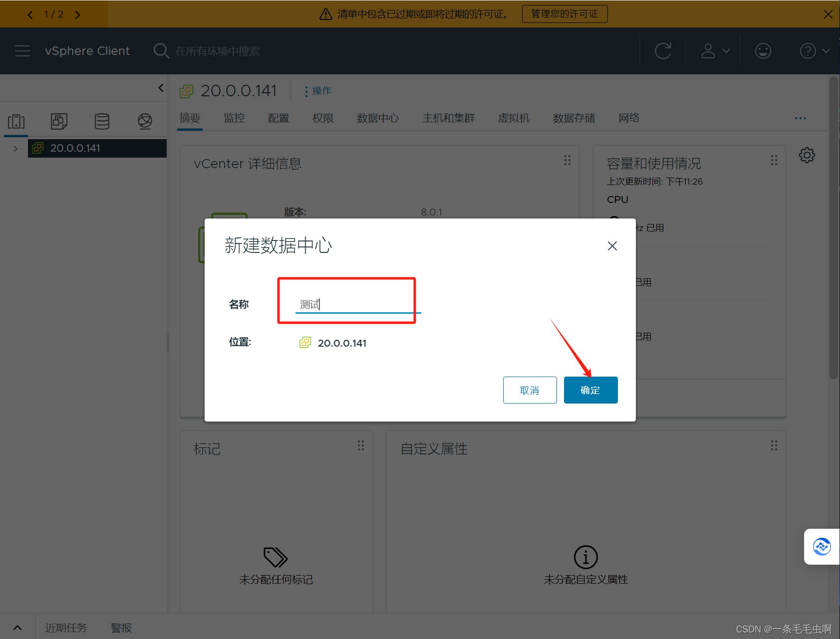Switch to the 监控 tab
840x639 pixels.
click(234, 118)
